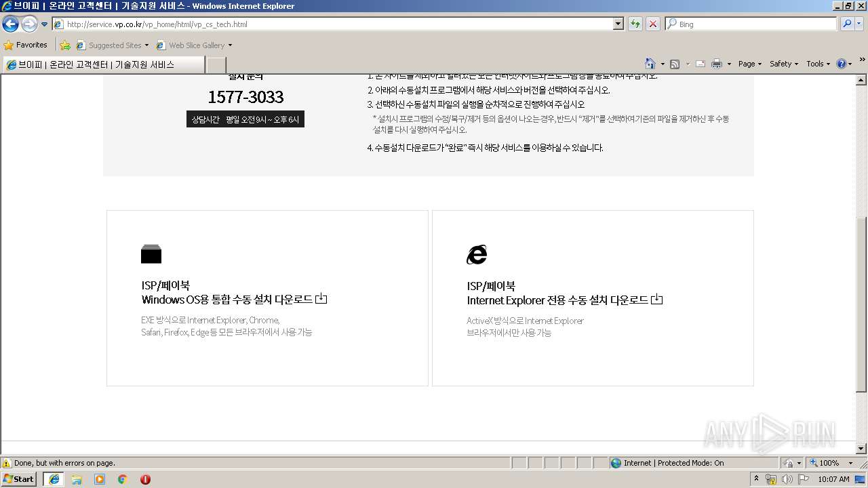The height and width of the screenshot is (488, 868).
Task: Open the Help question mark menu
Action: pos(844,64)
